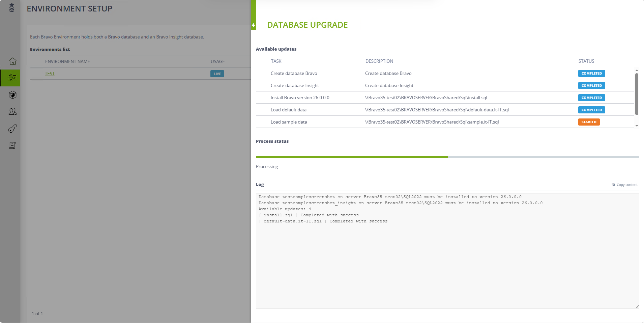Click the 'default-data.it-IT.sql Completed' log line

323,221
